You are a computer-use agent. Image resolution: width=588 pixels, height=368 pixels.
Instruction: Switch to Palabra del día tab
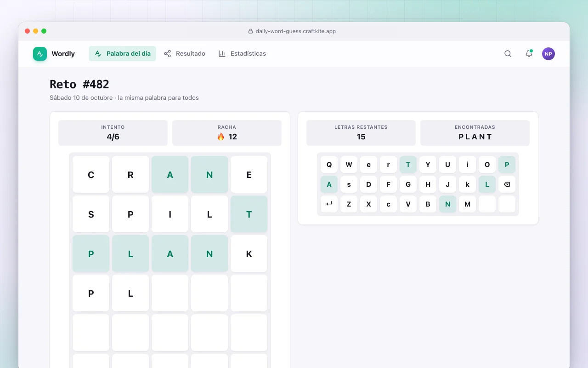[122, 54]
